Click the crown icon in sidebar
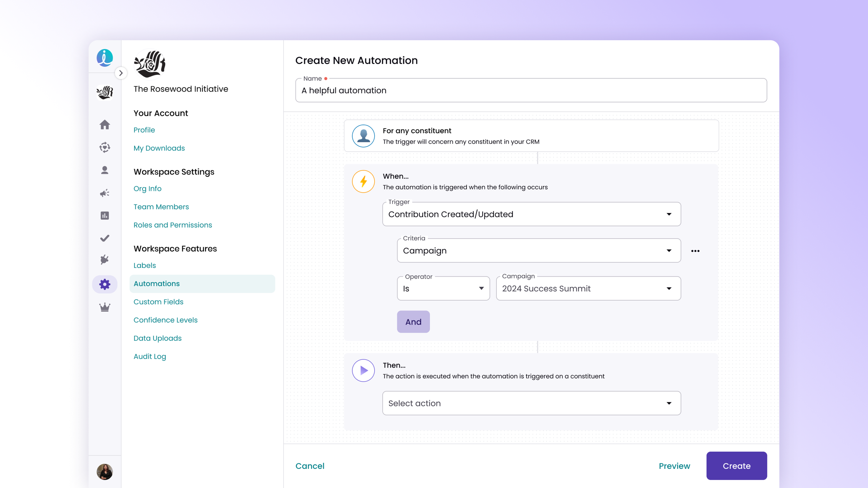 (105, 307)
